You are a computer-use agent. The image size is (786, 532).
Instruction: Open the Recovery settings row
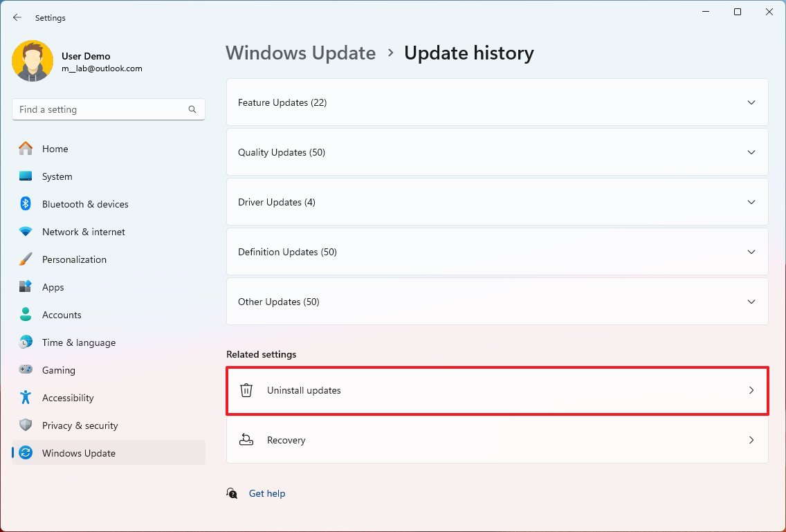[x=497, y=440]
